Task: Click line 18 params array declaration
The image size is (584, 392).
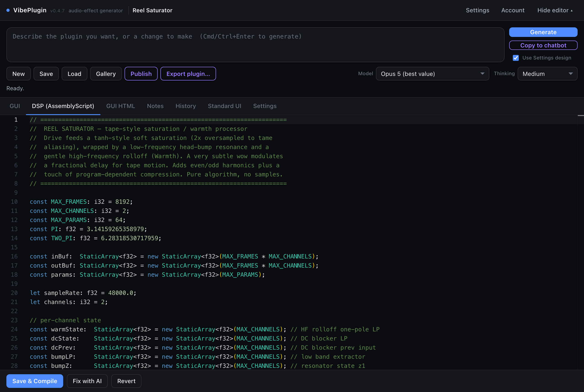Action: 147,274
